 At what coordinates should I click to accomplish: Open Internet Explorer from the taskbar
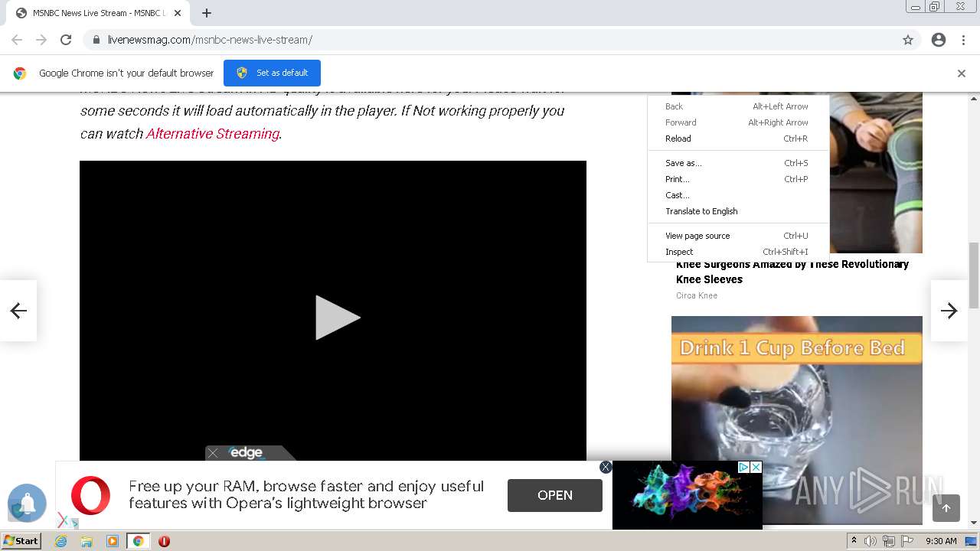coord(61,541)
